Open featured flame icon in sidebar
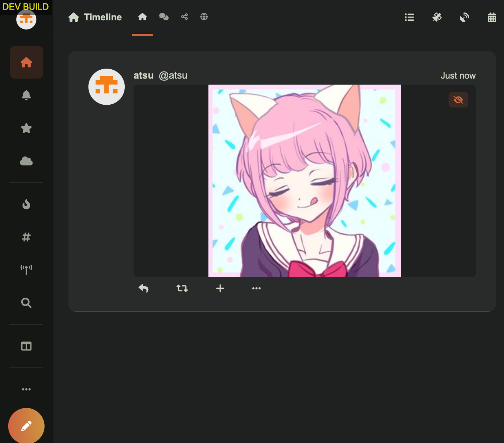 coord(26,204)
